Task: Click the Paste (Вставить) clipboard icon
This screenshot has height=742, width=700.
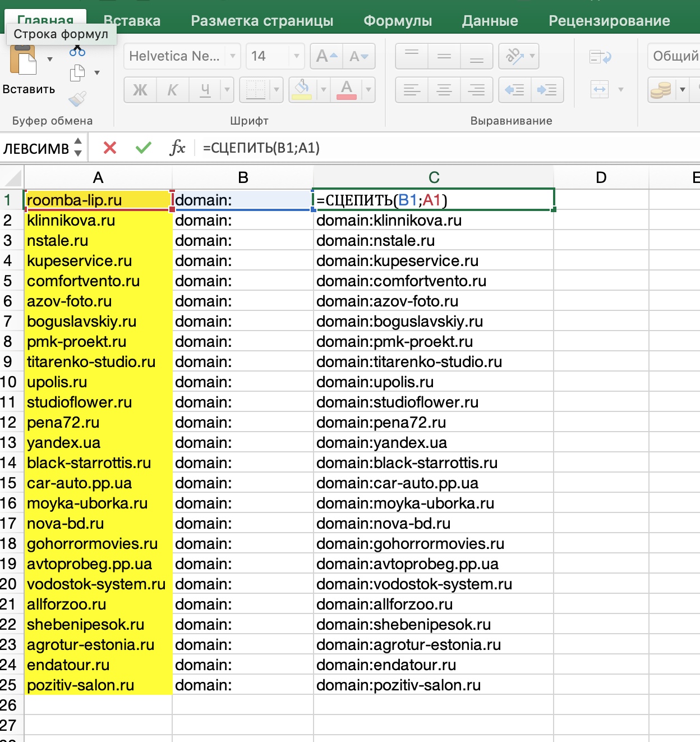Action: (x=23, y=59)
